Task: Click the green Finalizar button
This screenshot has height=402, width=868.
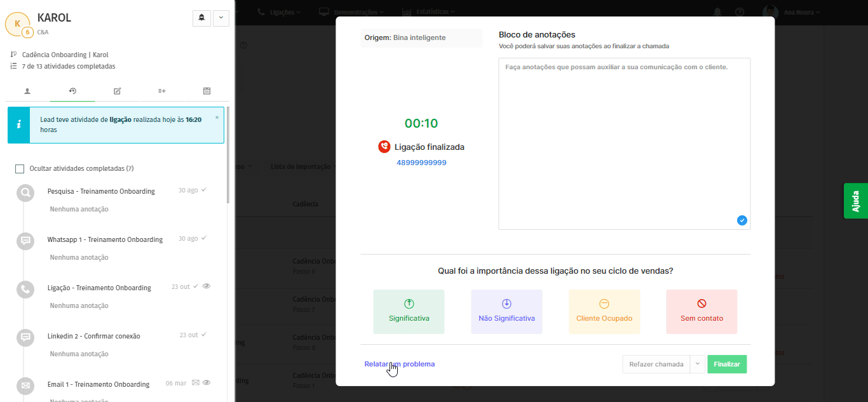Action: pyautogui.click(x=727, y=364)
